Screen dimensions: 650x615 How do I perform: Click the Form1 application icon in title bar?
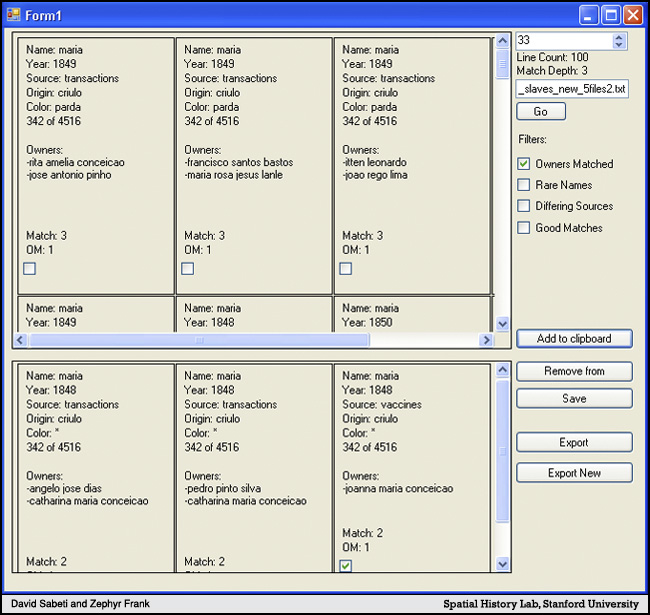click(14, 14)
